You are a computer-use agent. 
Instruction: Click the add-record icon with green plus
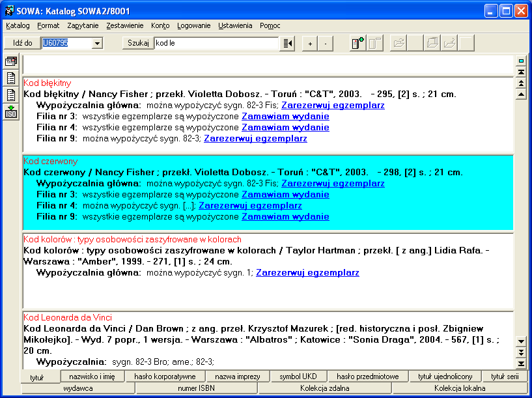pyautogui.click(x=358, y=43)
